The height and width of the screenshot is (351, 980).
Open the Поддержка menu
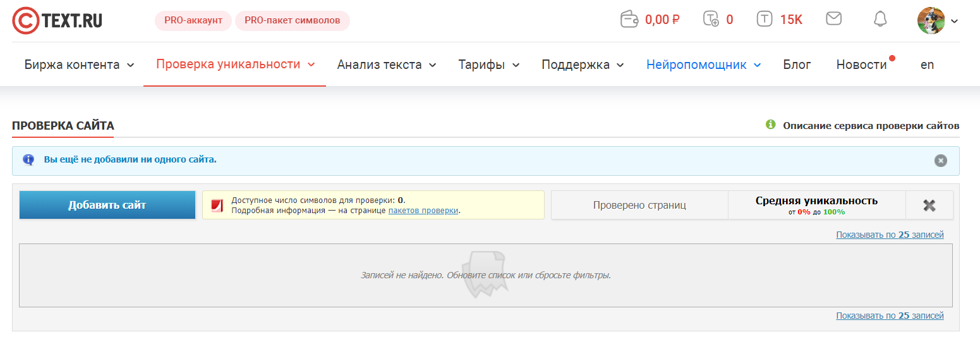[x=583, y=65]
